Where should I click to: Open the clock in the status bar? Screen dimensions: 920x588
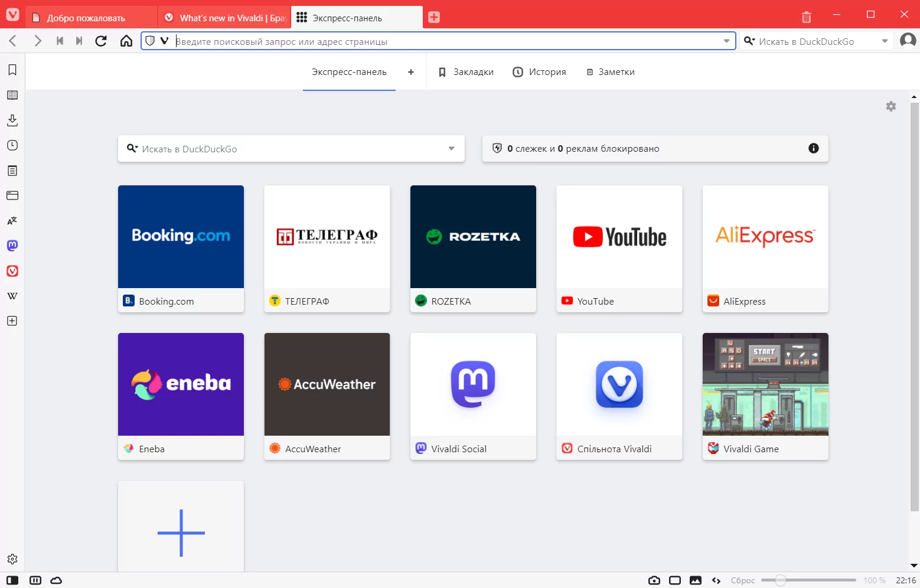(x=906, y=580)
